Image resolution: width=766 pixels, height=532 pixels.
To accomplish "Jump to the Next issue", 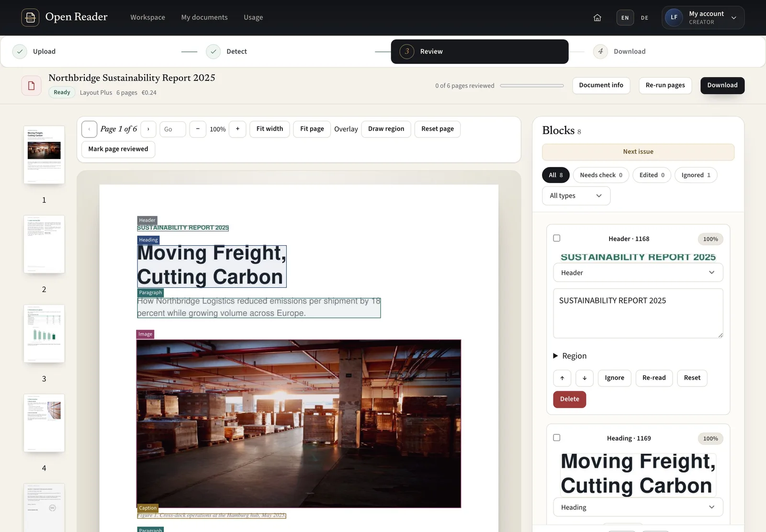I will 638,152.
